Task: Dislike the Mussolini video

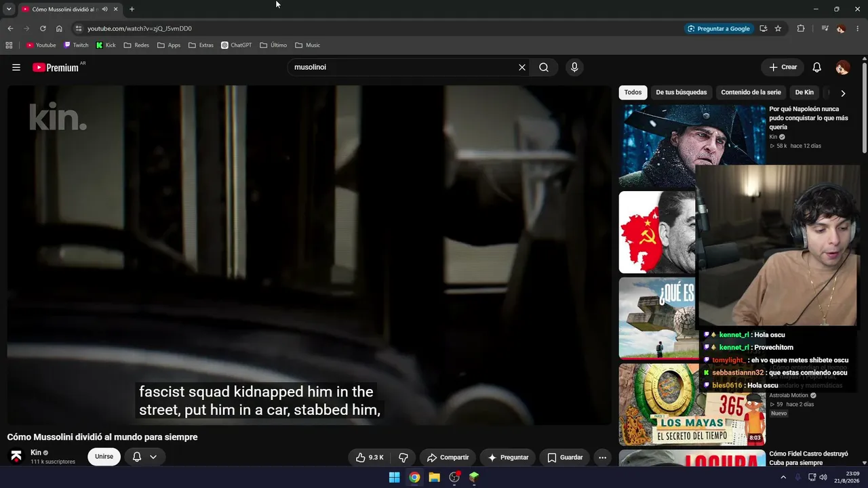Action: 403,457
